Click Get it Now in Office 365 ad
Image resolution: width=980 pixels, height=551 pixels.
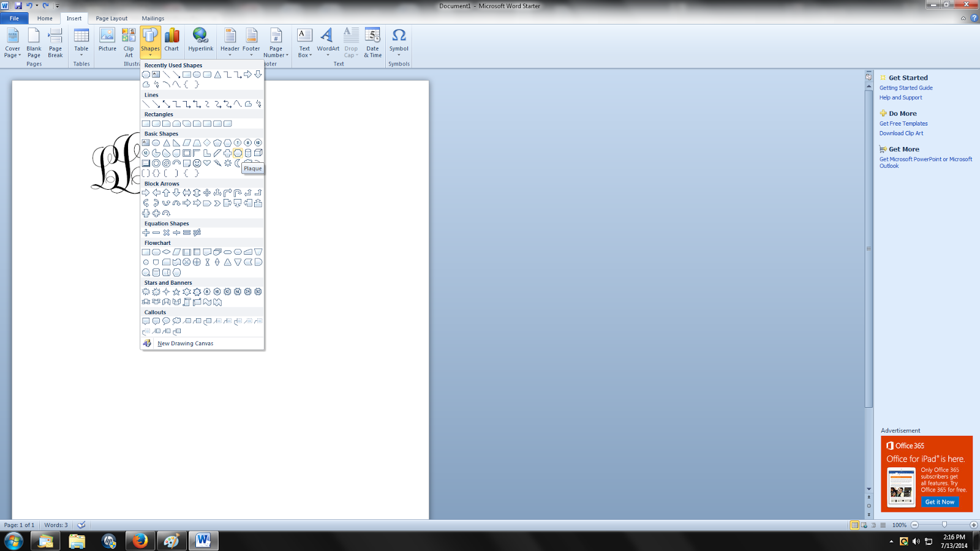pyautogui.click(x=940, y=502)
